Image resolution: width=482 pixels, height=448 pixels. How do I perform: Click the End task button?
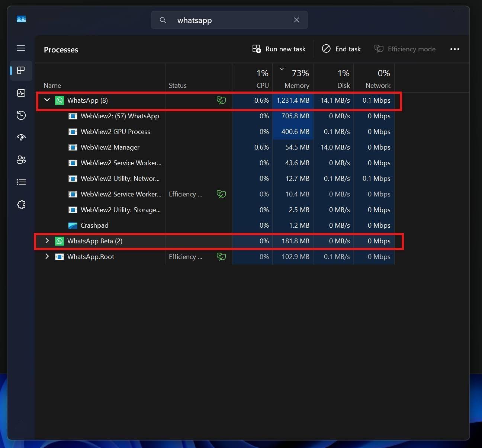pyautogui.click(x=341, y=49)
